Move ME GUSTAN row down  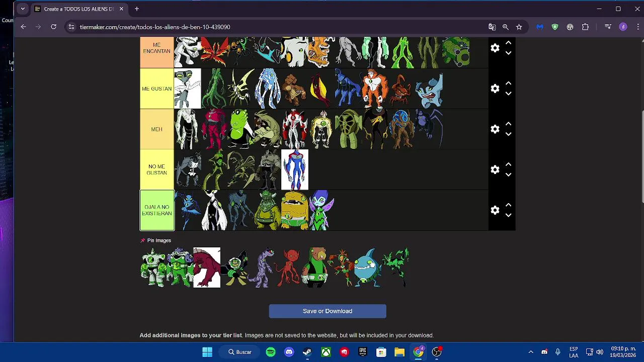pyautogui.click(x=508, y=94)
